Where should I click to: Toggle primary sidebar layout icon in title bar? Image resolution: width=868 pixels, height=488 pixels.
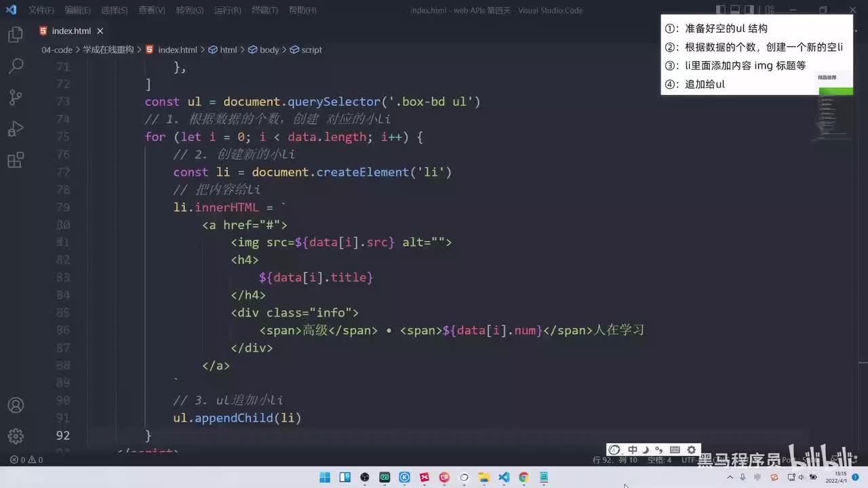coord(720,10)
